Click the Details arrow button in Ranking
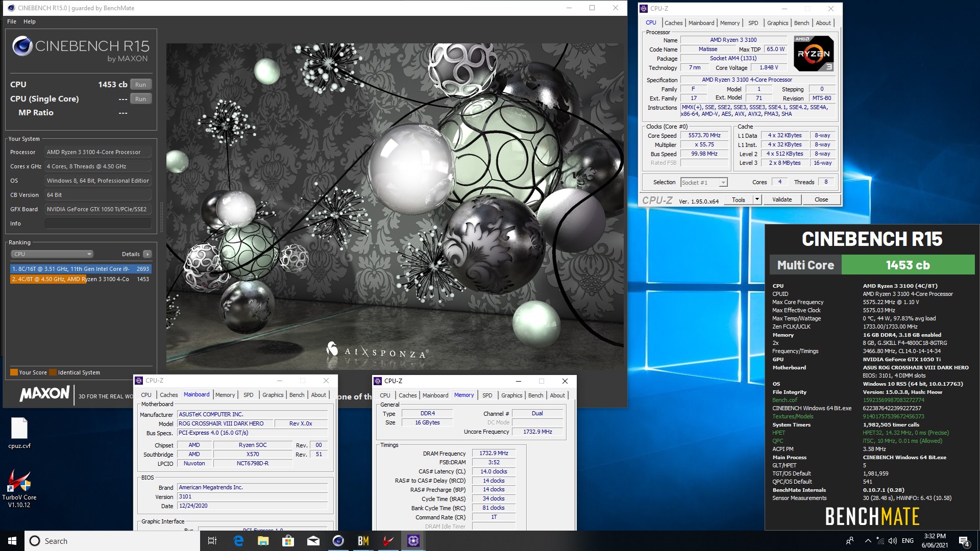The height and width of the screenshot is (551, 980). [148, 254]
